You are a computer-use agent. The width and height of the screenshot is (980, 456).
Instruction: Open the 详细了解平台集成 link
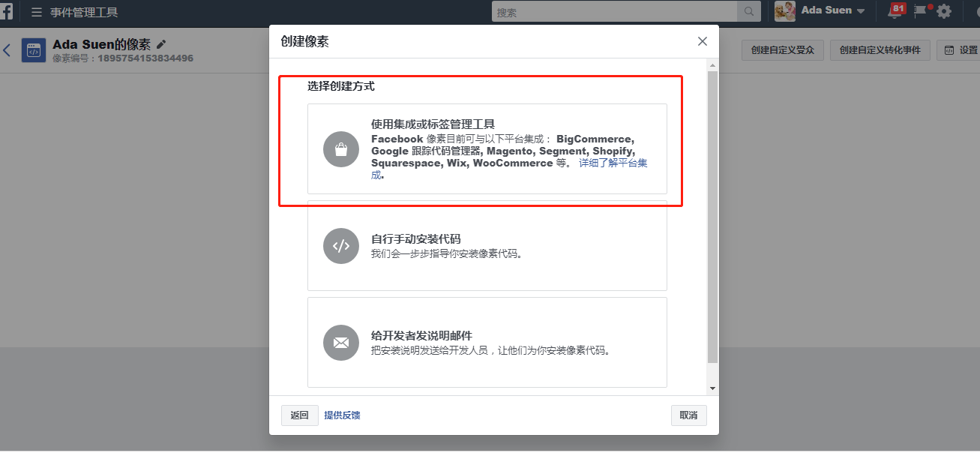point(612,163)
